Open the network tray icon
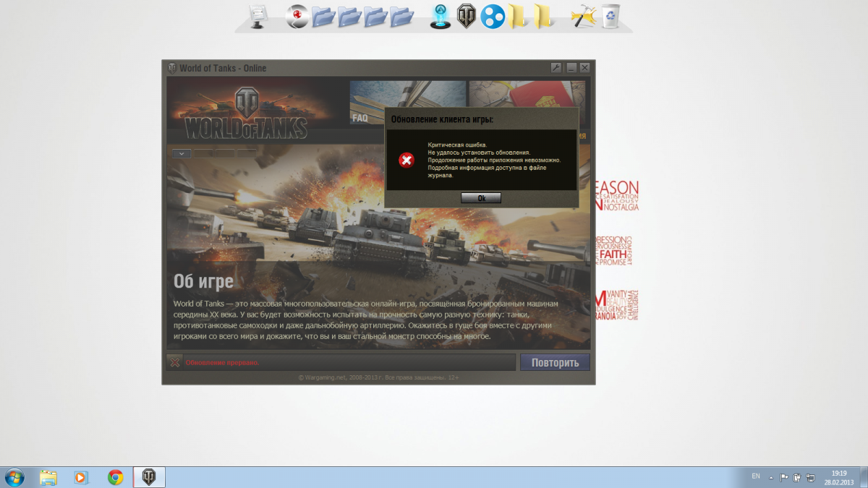Image resolution: width=868 pixels, height=488 pixels. click(x=809, y=477)
